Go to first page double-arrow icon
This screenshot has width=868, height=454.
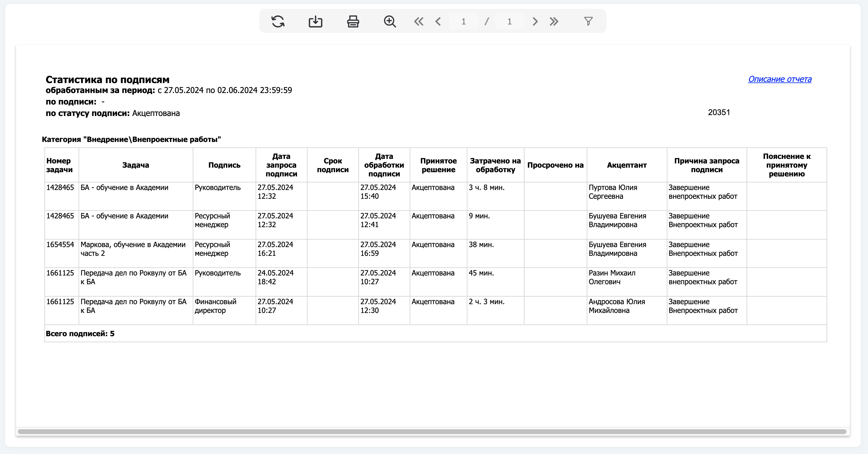(x=418, y=21)
